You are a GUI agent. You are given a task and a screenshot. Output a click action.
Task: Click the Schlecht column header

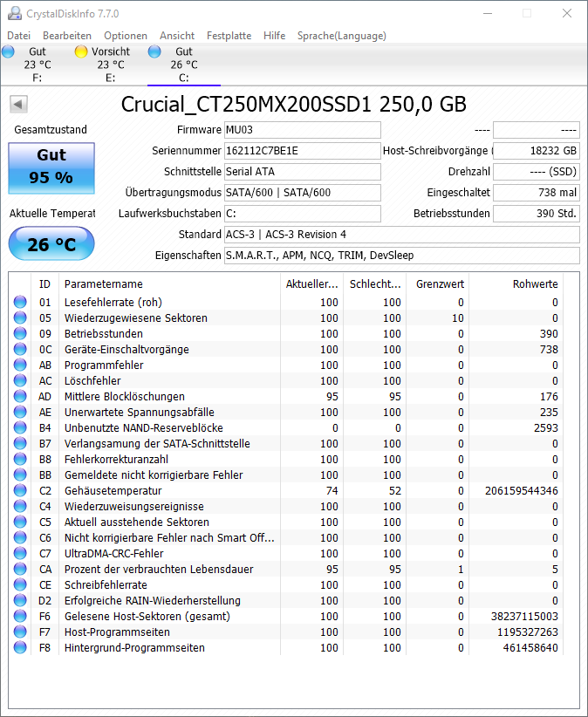click(x=375, y=284)
